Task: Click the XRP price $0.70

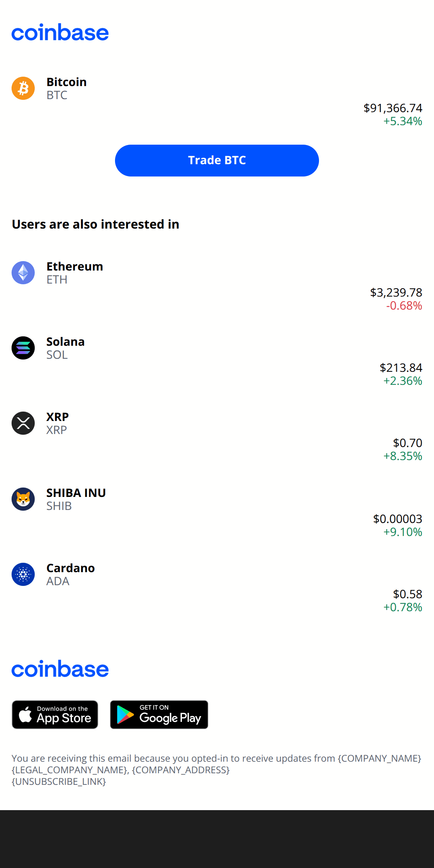Action: (x=408, y=443)
